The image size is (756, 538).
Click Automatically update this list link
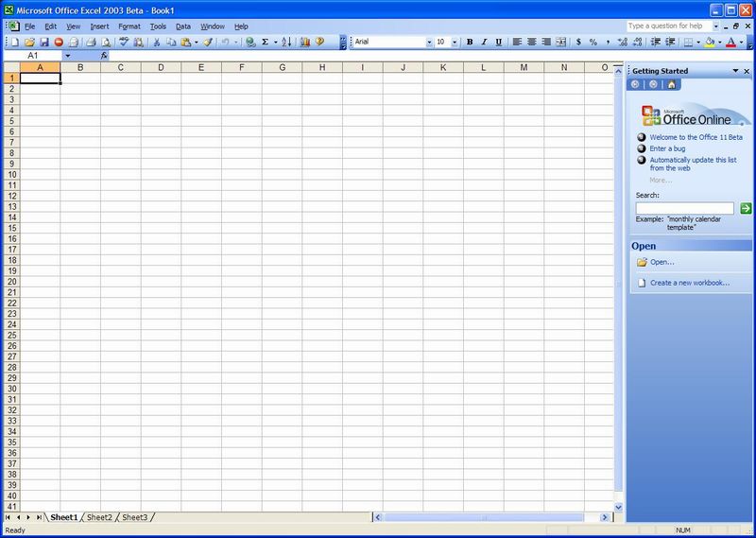coord(693,165)
